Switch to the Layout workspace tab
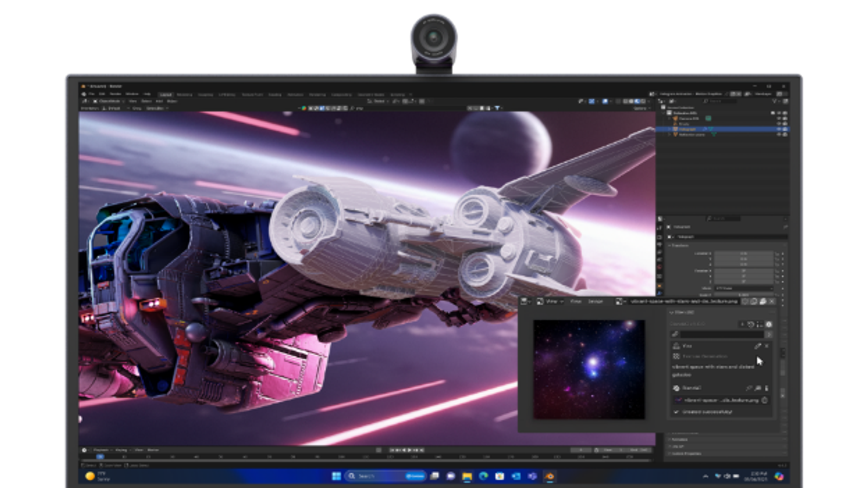 165,94
